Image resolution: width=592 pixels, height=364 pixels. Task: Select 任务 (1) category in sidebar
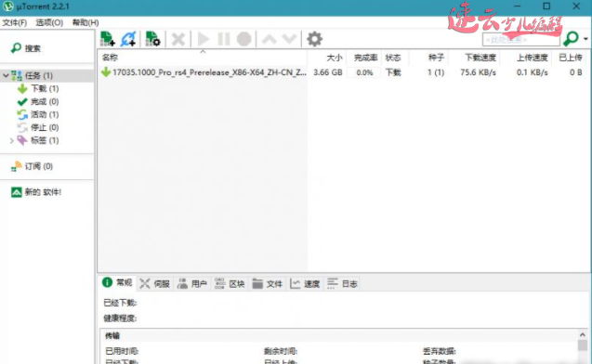coord(38,75)
